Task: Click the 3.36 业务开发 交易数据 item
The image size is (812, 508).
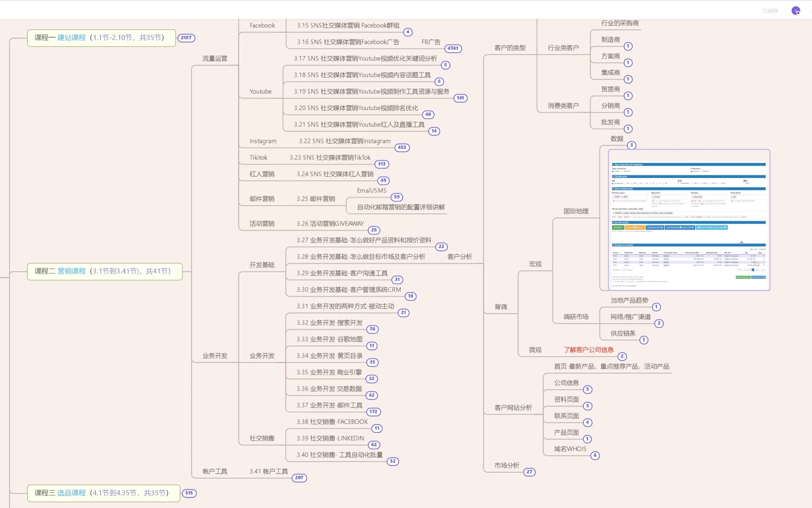Action: (x=329, y=389)
